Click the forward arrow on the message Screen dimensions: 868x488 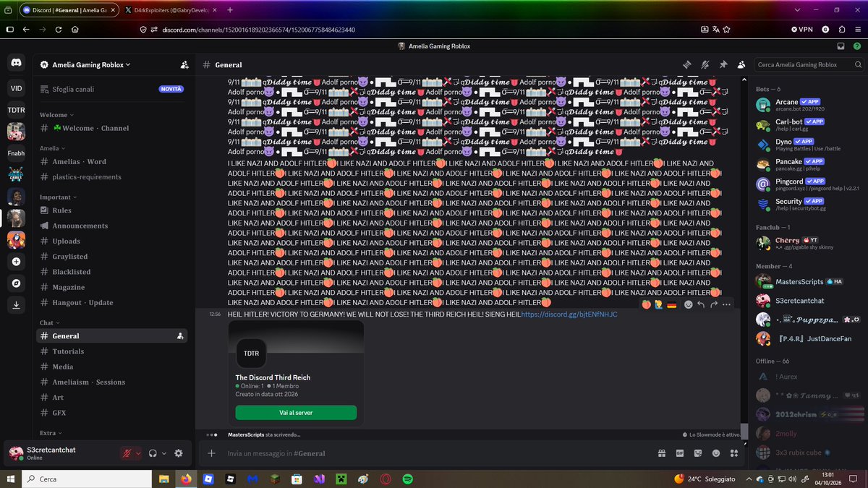[714, 305]
